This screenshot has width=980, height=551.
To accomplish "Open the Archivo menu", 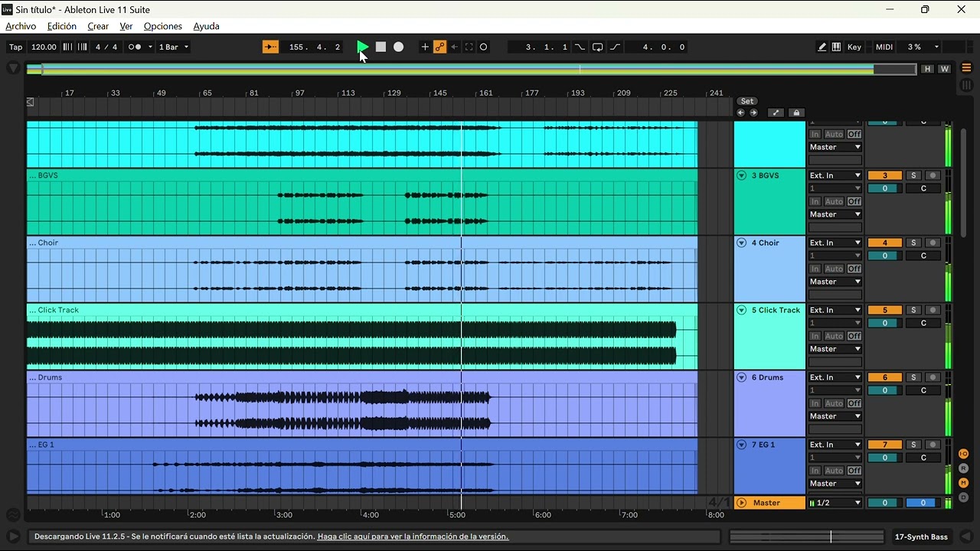I will [x=21, y=26].
